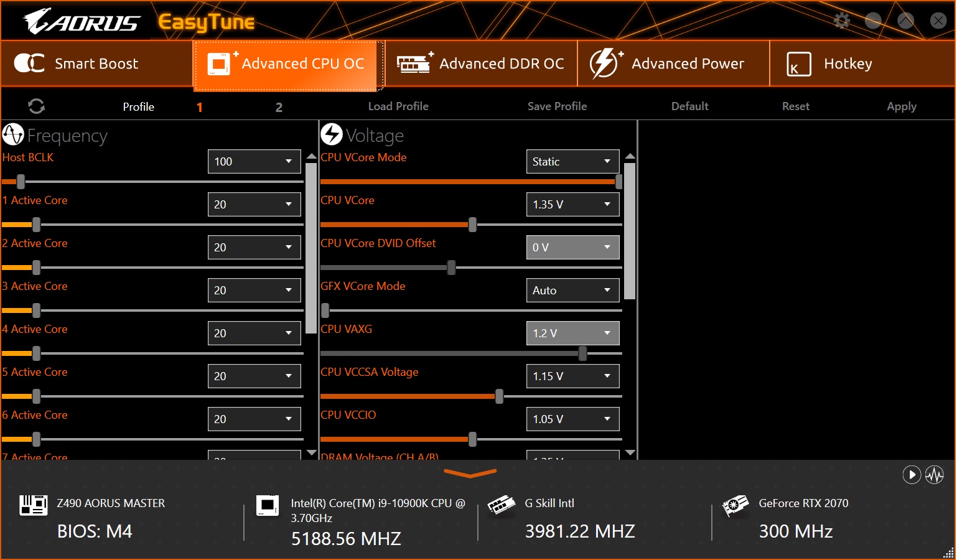Click the motherboard icon next to Z490 AORUS MASTER
The width and height of the screenshot is (957, 560).
[33, 505]
